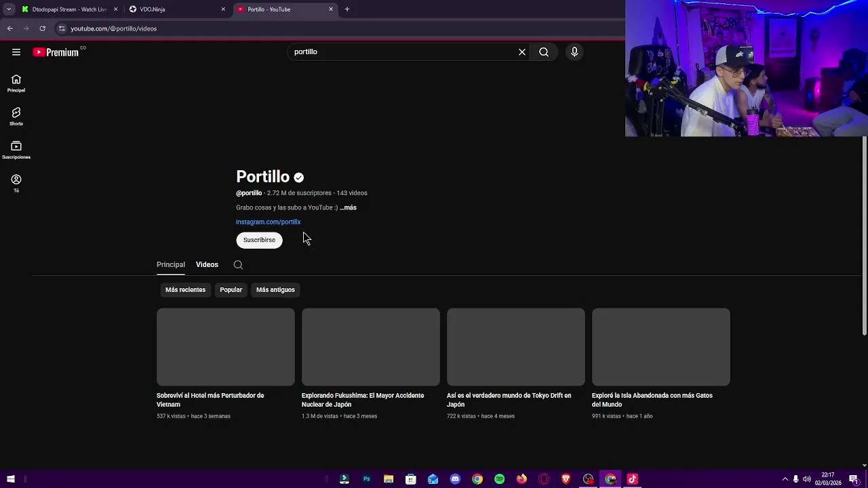Filter videos by Popular
The height and width of the screenshot is (488, 868).
(231, 290)
